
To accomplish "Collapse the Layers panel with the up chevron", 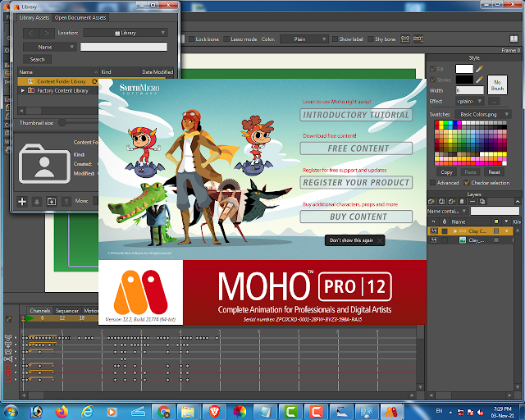I will (x=518, y=201).
